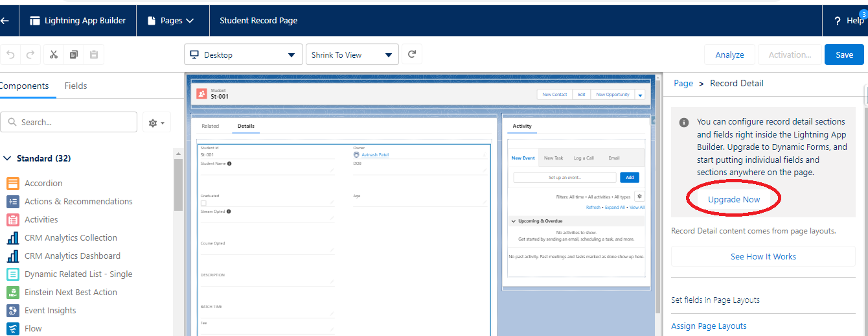Open the Desktop form factor dropdown
The height and width of the screenshot is (336, 868).
pos(244,55)
